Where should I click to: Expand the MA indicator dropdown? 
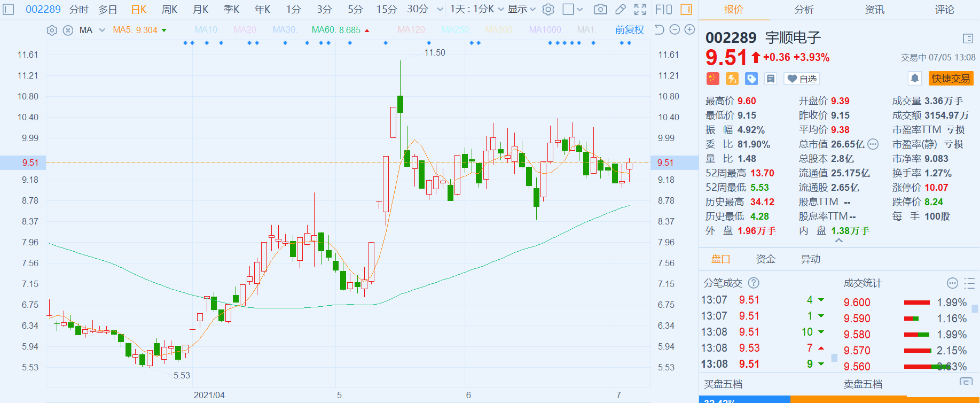click(x=102, y=30)
